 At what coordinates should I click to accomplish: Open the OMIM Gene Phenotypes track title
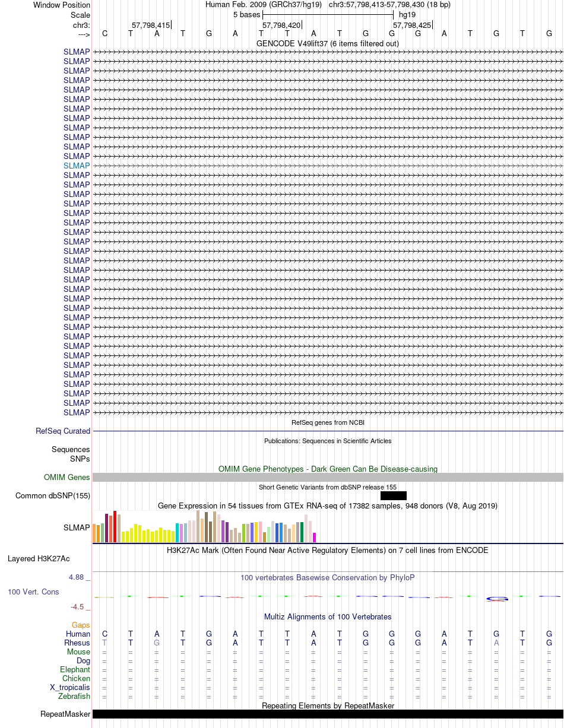point(328,469)
